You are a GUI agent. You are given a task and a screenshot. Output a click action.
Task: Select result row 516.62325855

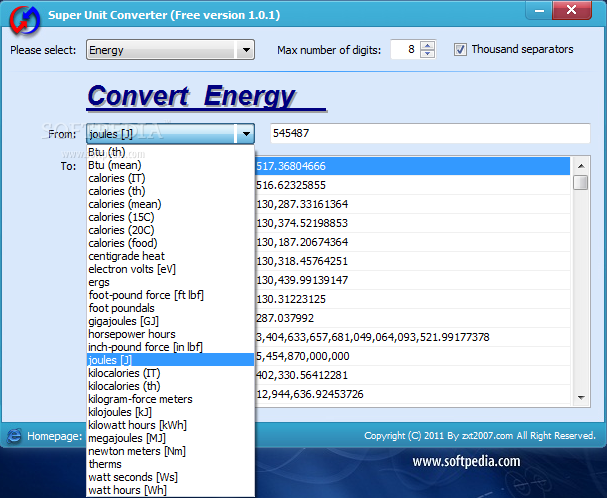tap(412, 185)
